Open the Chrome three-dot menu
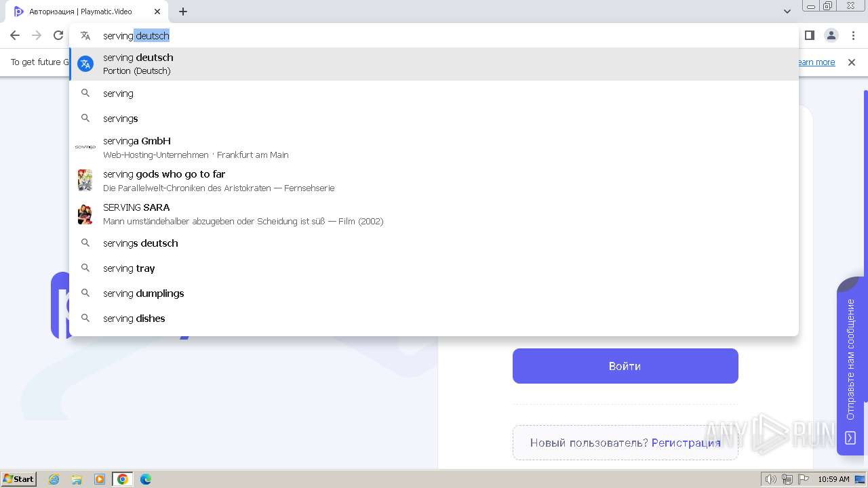 (x=853, y=35)
